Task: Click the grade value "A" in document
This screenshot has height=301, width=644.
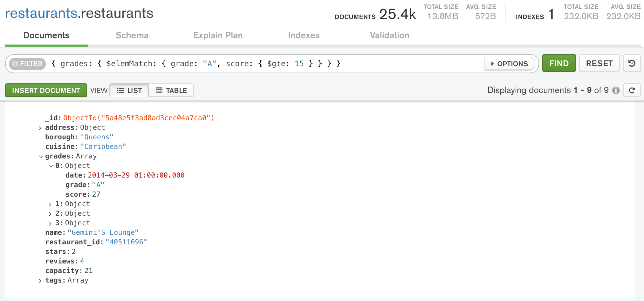Action: [98, 185]
